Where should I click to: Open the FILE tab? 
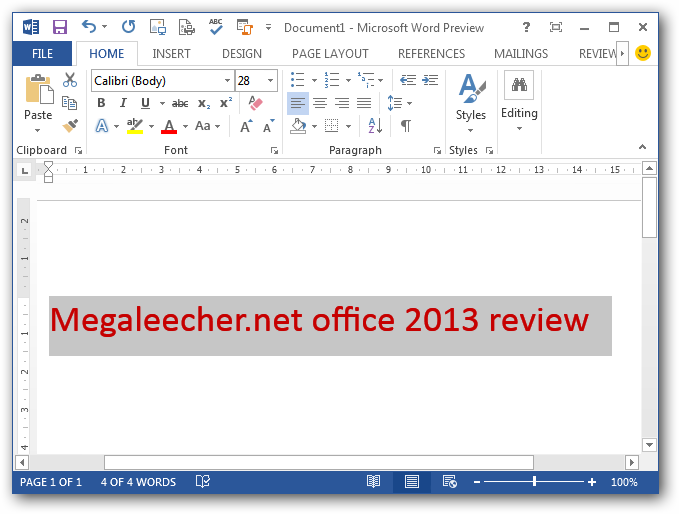pyautogui.click(x=42, y=54)
